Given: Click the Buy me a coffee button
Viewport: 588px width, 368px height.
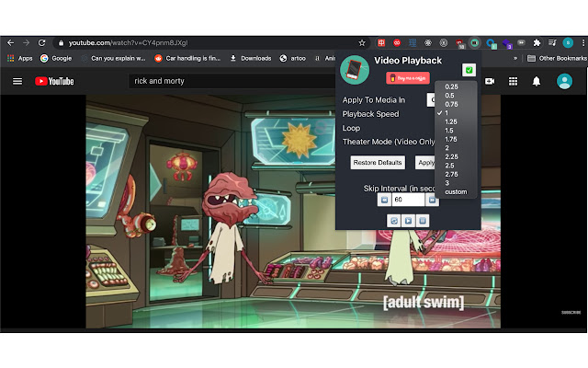Looking at the screenshot, I should 408,78.
